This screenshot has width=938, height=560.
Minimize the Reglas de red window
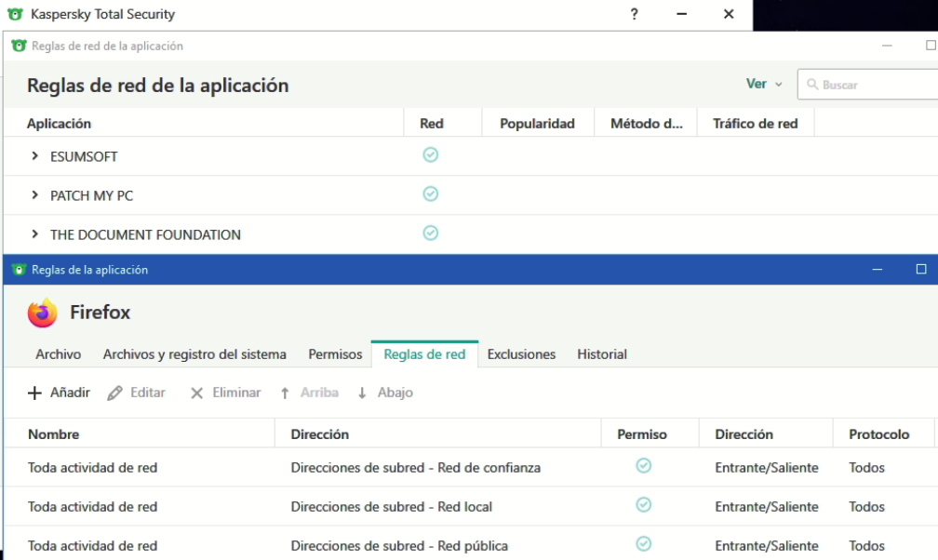[887, 46]
